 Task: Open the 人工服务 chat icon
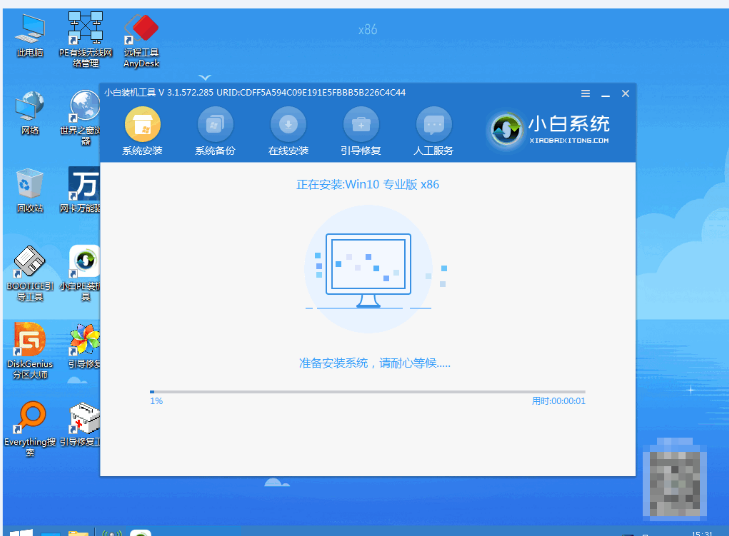point(434,124)
